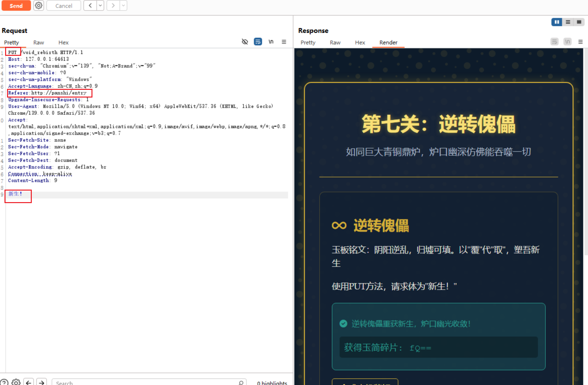This screenshot has width=588, height=385.
Task: Switch to top-bottom stacked layout view
Action: (568, 22)
